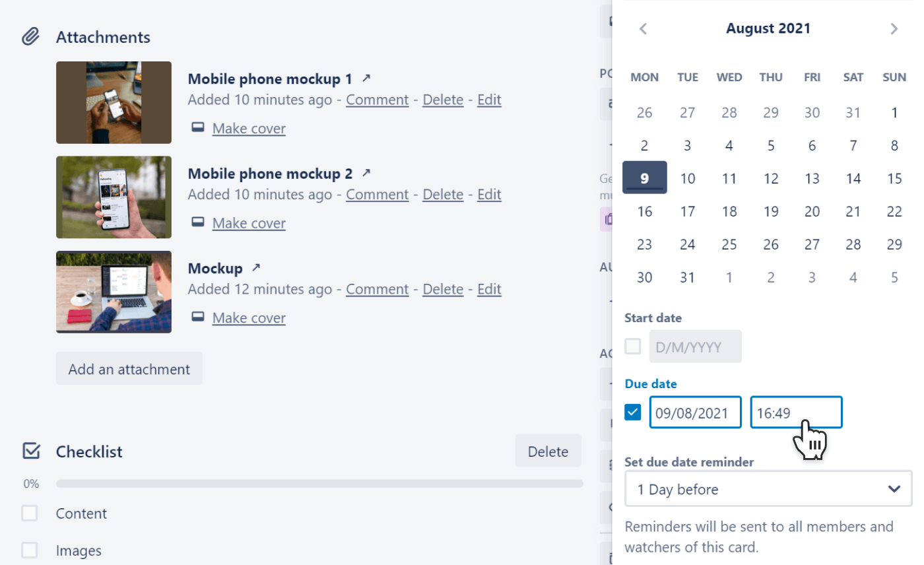
Task: Click the checklist progress bar
Action: [319, 483]
